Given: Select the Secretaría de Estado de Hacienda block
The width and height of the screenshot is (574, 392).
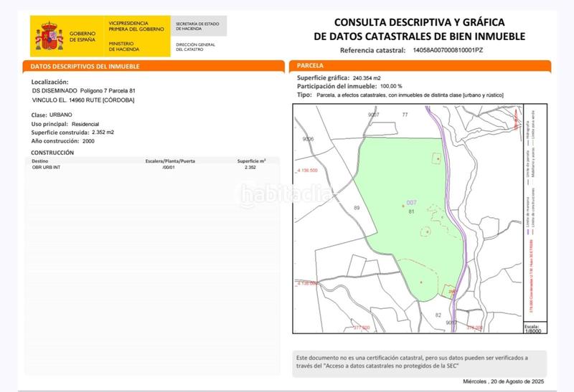Looking at the screenshot, I should point(199,26).
